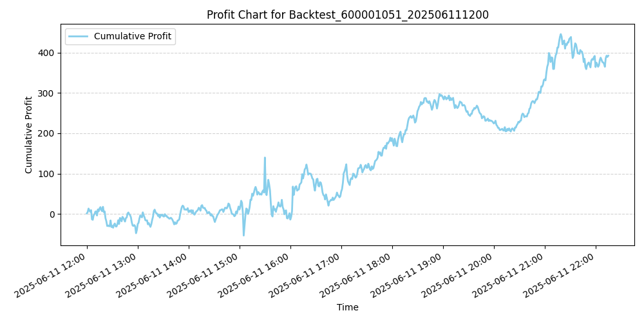Click the 100 tick label on y-axis

point(47,174)
